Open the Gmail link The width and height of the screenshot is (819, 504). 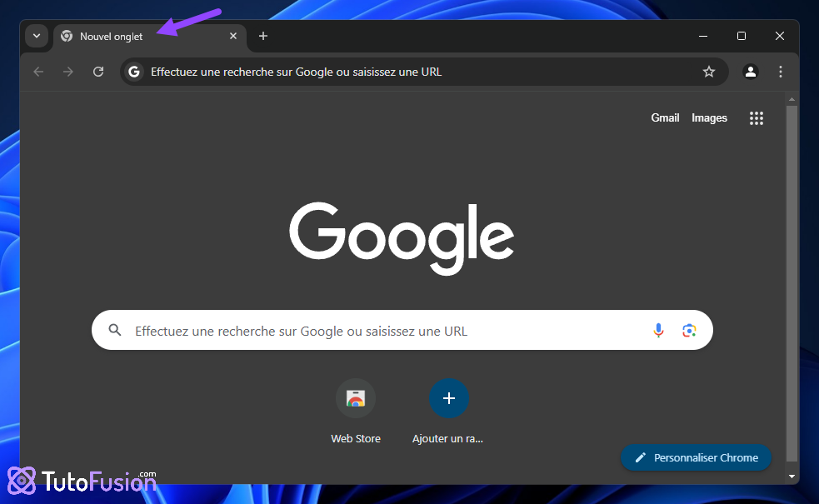(665, 118)
